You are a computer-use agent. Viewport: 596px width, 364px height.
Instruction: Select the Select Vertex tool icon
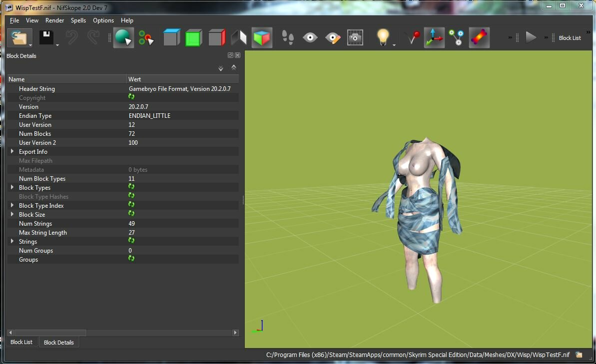coord(146,37)
